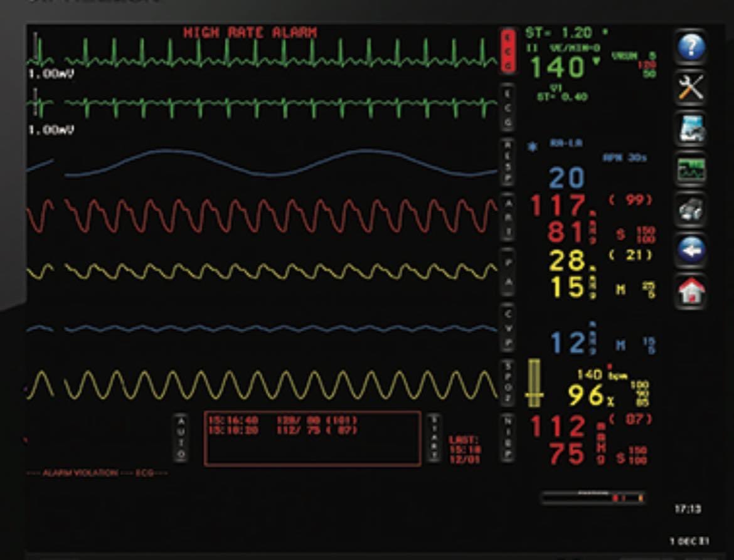
Task: Select the NIBP systolic value 112
Action: 558,426
